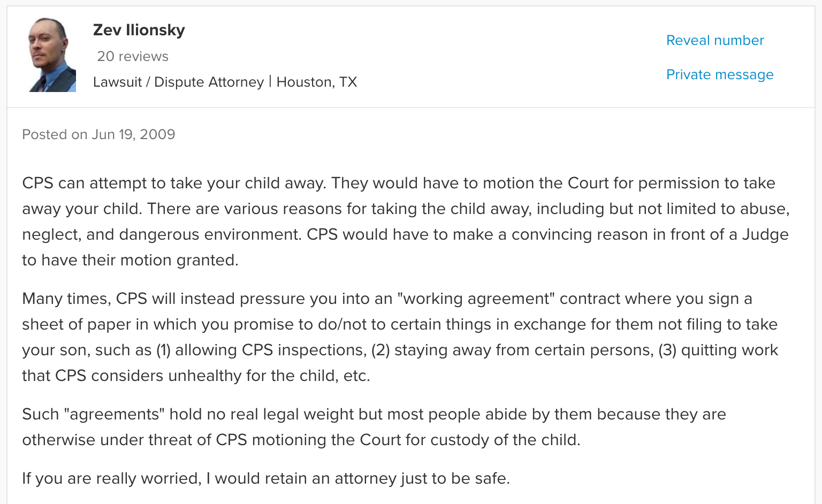Open the Private message link

point(720,74)
